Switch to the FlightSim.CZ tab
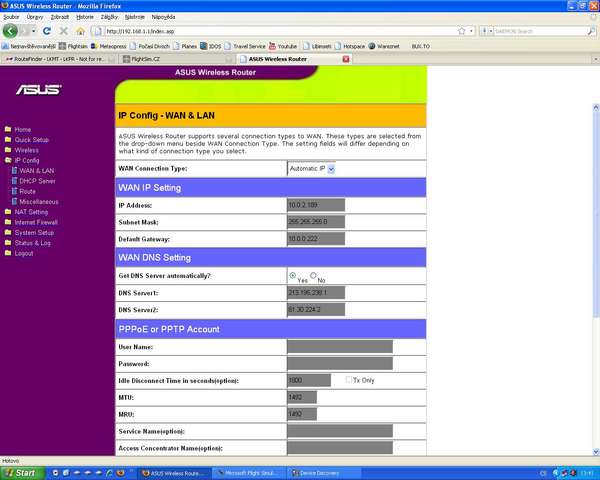The width and height of the screenshot is (600, 480). click(176, 59)
